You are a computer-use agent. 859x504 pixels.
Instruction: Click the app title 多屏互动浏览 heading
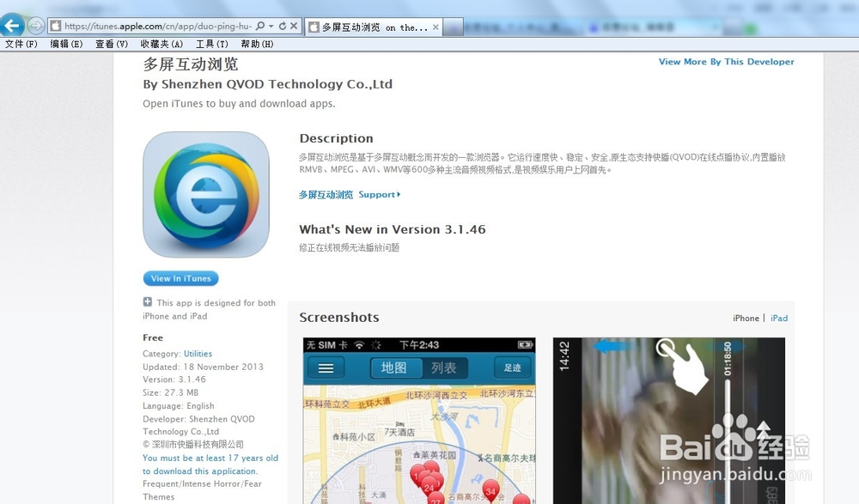(x=191, y=64)
